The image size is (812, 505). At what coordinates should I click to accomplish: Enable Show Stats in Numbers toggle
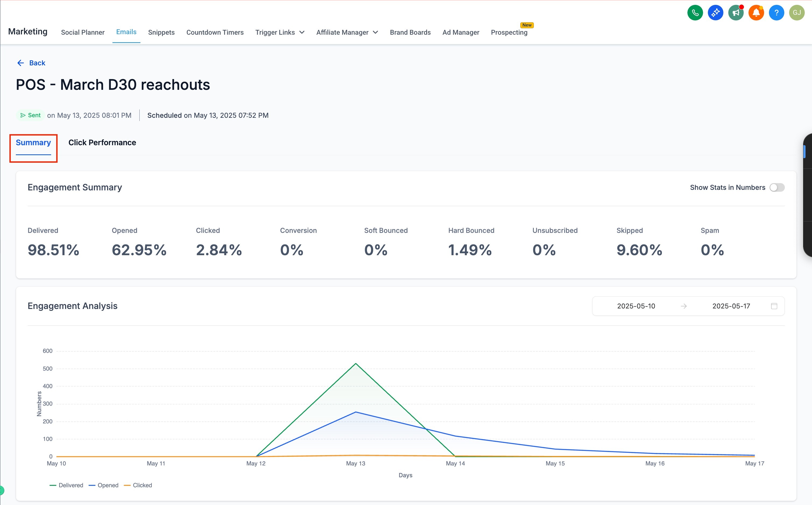pyautogui.click(x=777, y=187)
